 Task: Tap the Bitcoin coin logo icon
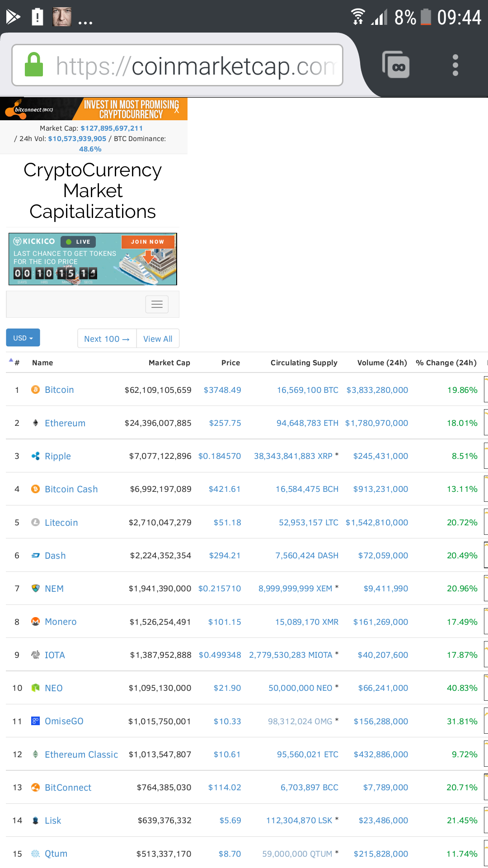tap(35, 390)
